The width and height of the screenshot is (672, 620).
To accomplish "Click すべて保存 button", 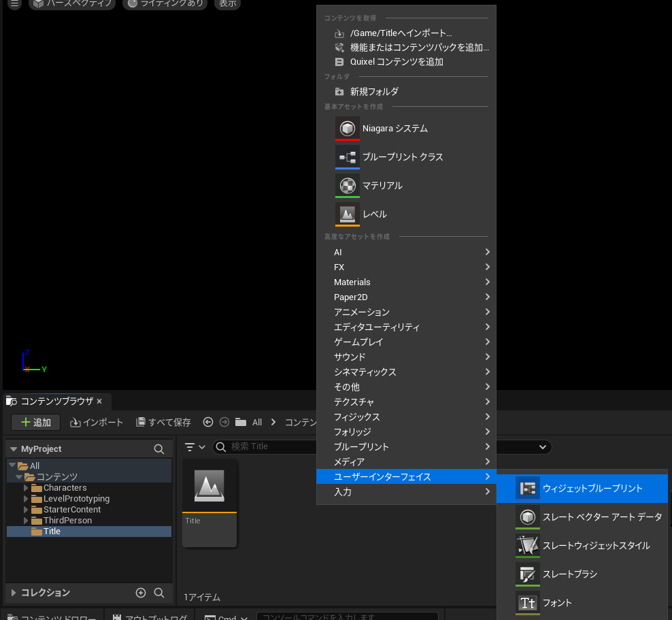I will 163,423.
